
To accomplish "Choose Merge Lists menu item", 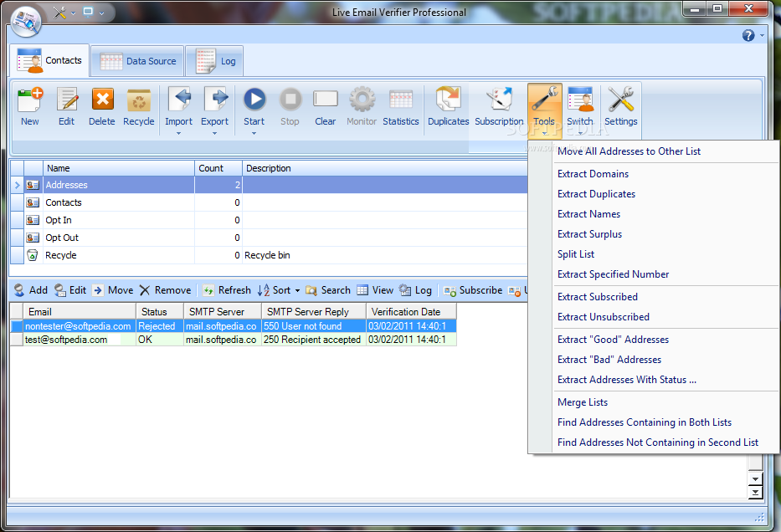I will 583,402.
